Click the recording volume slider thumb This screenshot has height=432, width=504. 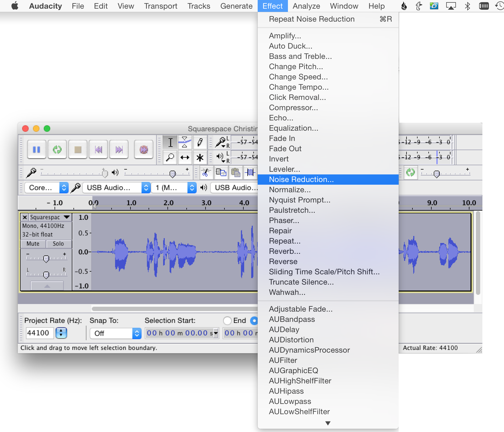coord(105,173)
